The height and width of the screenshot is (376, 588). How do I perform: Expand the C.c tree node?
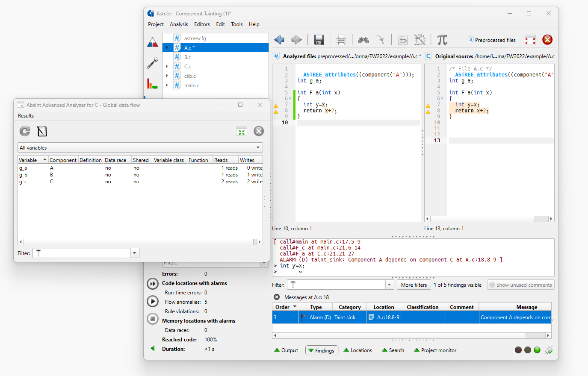click(x=167, y=67)
